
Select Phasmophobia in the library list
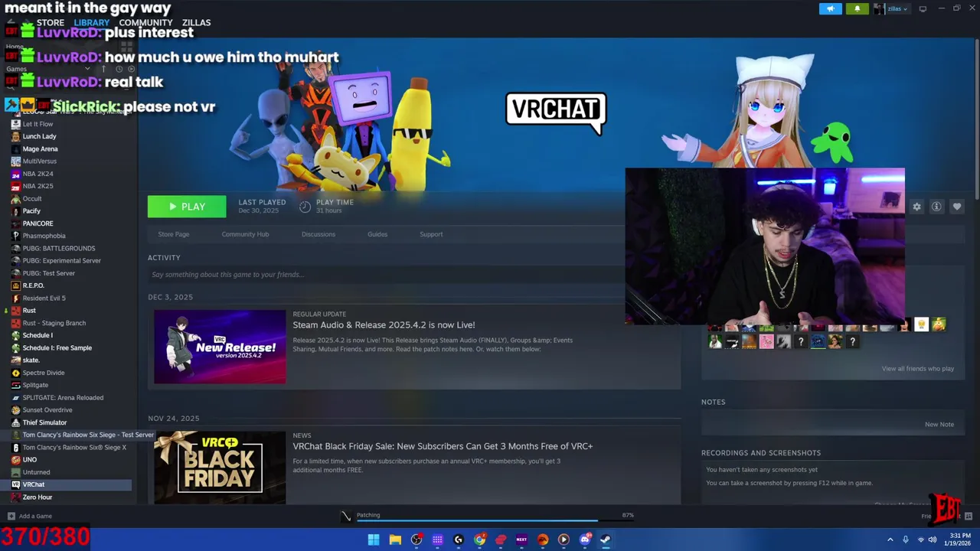pyautogui.click(x=44, y=236)
